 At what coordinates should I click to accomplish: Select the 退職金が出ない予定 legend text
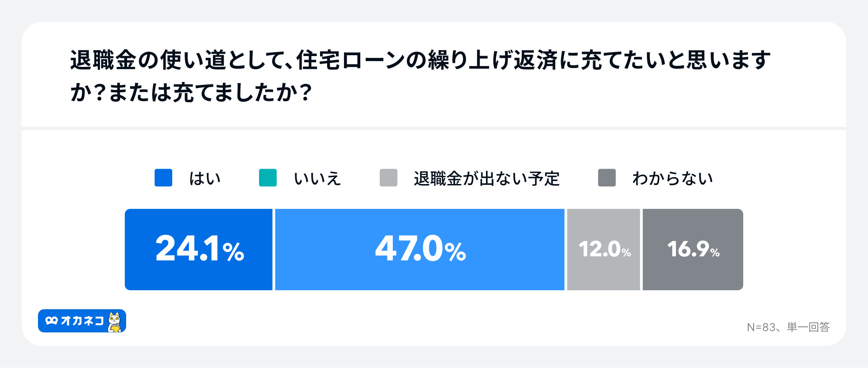[x=486, y=179]
